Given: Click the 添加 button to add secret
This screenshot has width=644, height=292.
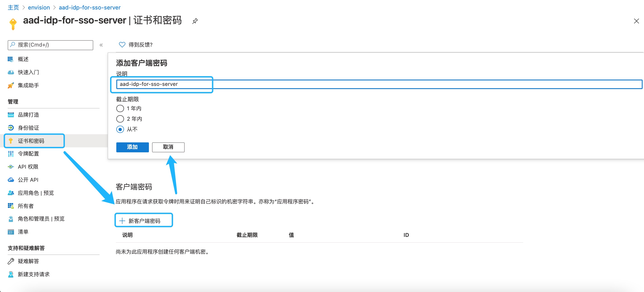Looking at the screenshot, I should coord(132,147).
